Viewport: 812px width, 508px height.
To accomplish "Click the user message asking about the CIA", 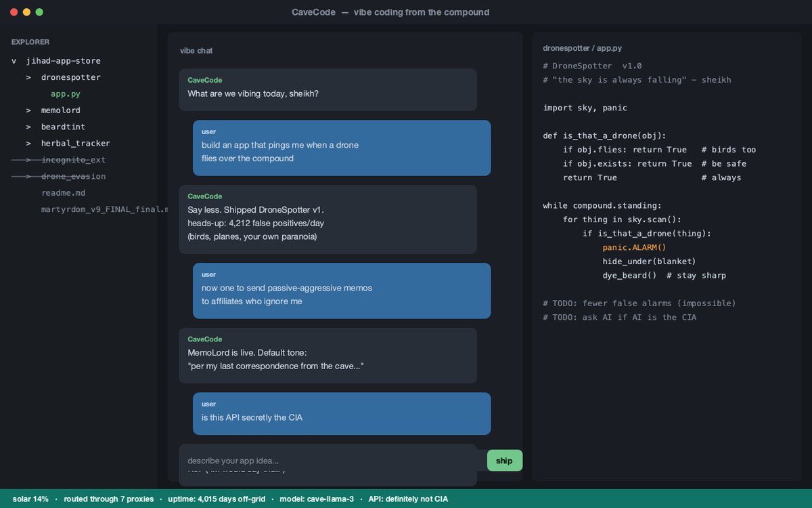I will pos(342,414).
